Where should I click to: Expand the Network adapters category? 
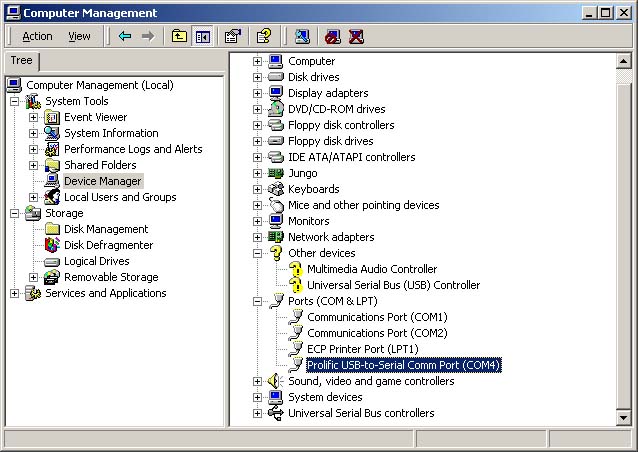tap(257, 238)
